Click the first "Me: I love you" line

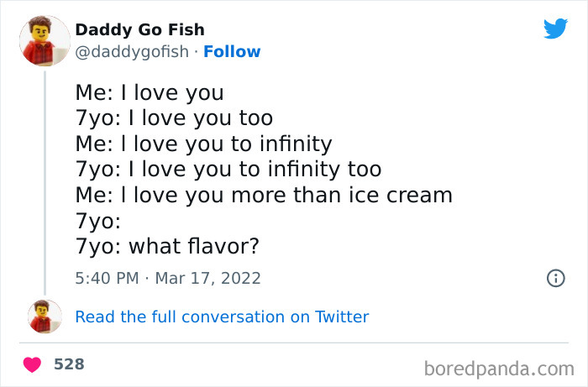click(150, 92)
